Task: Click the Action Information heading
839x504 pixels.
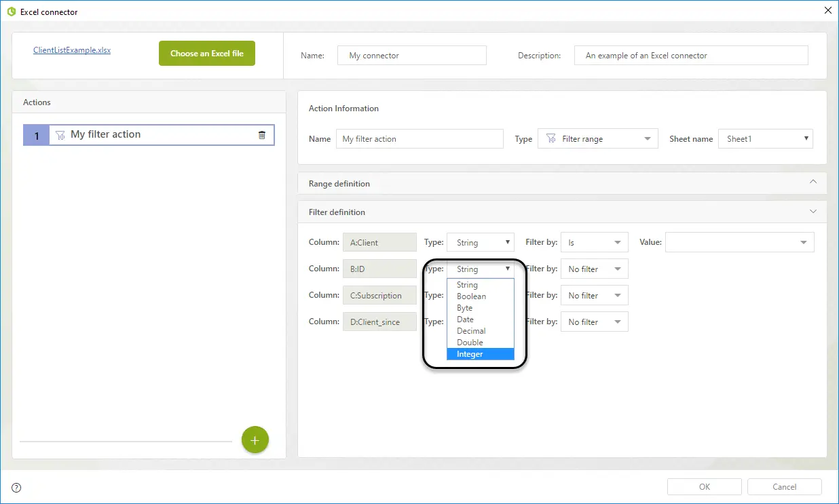Action: pyautogui.click(x=343, y=109)
